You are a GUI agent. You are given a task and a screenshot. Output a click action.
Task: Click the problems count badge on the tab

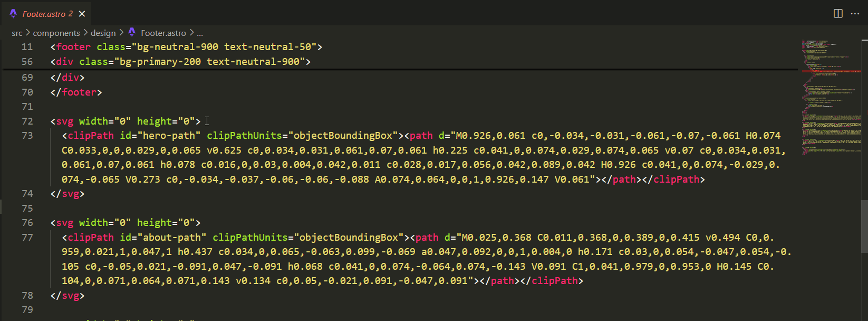71,14
